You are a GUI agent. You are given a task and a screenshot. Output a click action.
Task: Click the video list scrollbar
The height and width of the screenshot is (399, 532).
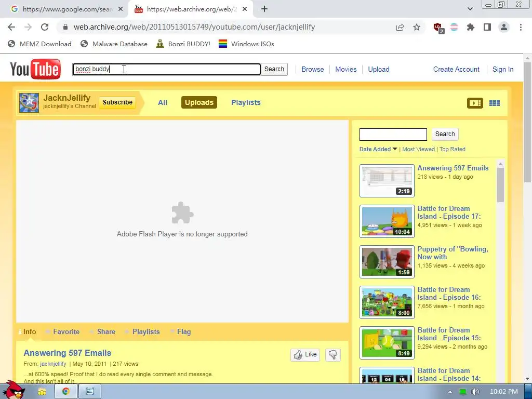pyautogui.click(x=500, y=185)
